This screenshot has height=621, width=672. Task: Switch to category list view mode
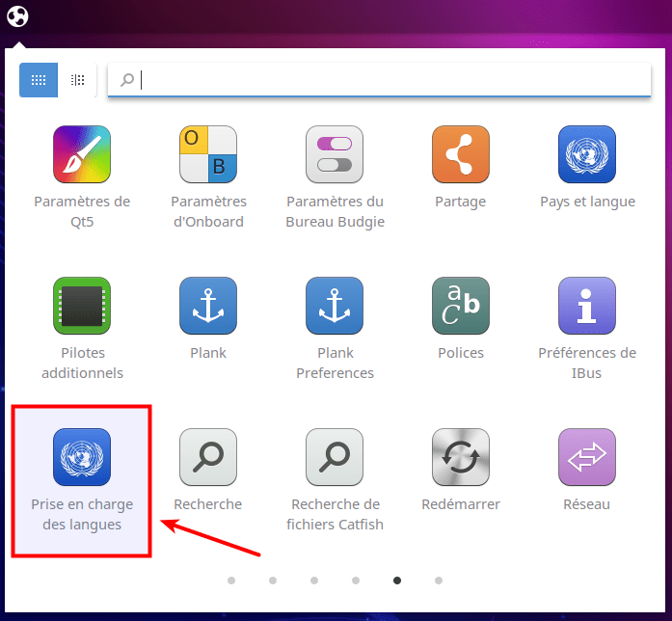coord(77,80)
